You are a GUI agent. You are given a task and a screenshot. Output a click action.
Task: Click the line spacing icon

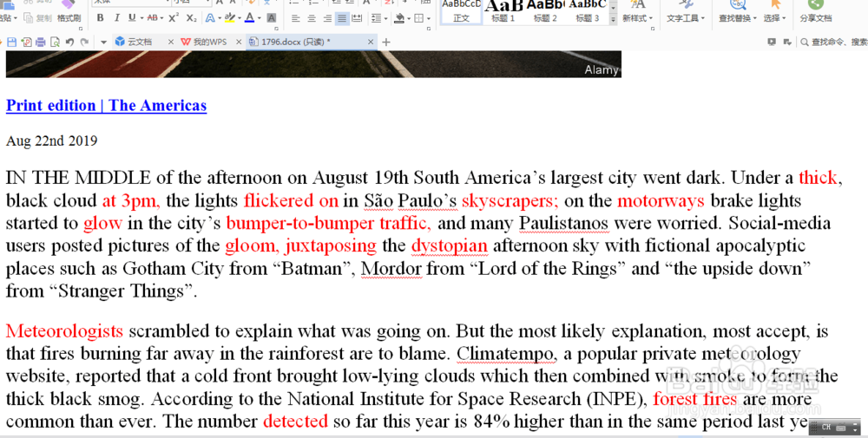tap(376, 18)
